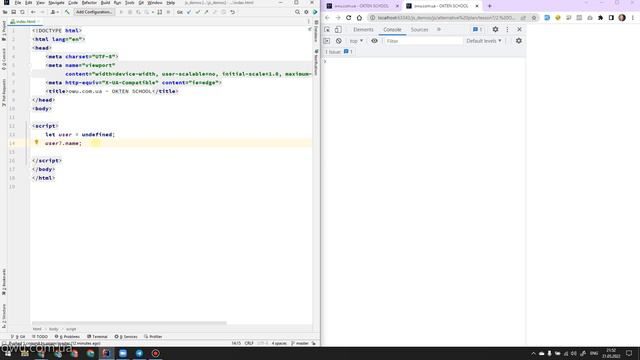
Task: Open the Terminal tool window
Action: click(x=97, y=337)
